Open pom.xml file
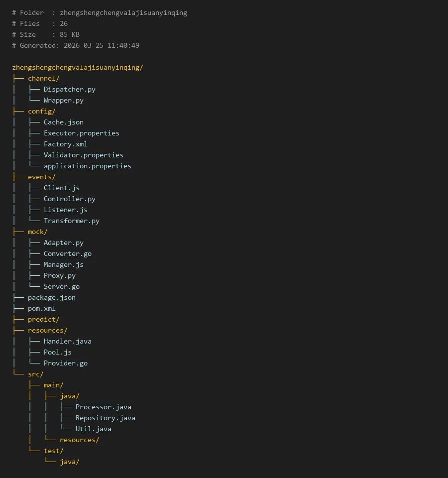This screenshot has height=478, width=448. (x=41, y=308)
